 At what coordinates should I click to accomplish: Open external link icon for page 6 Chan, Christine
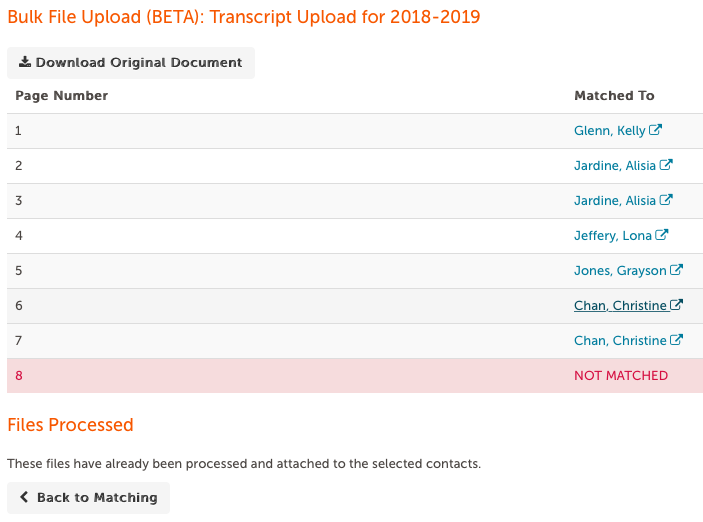tap(676, 305)
